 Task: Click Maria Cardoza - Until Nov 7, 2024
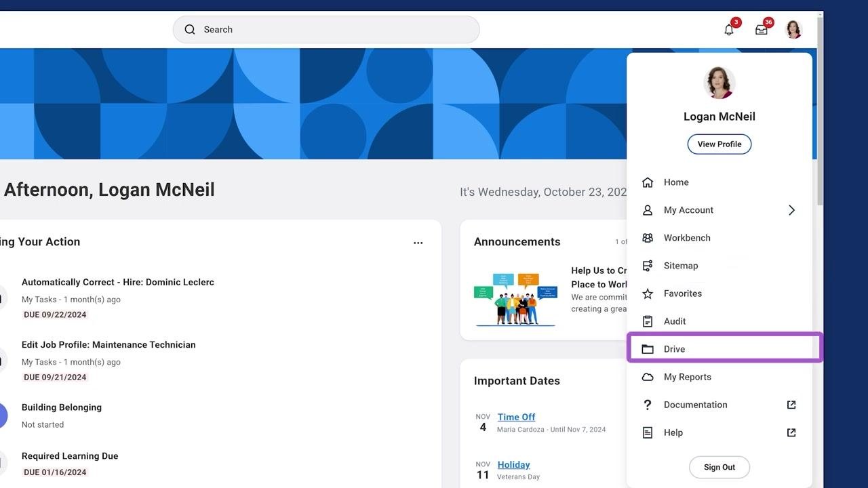(x=551, y=430)
